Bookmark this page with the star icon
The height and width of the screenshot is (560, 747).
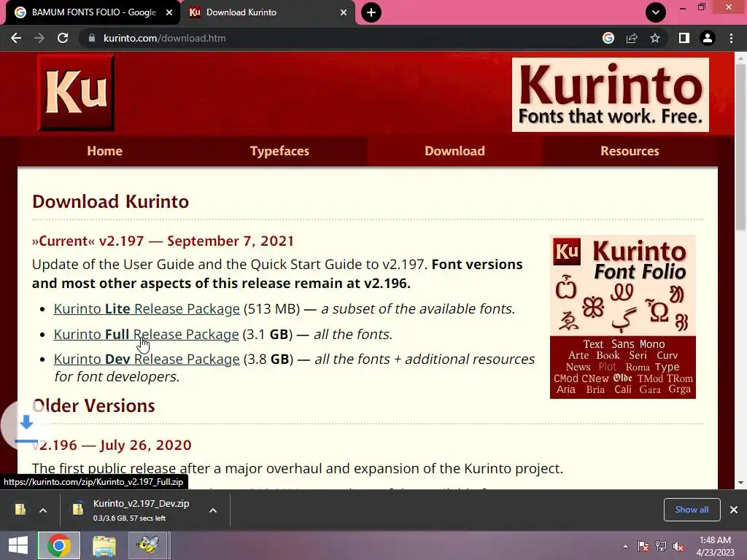(x=655, y=38)
